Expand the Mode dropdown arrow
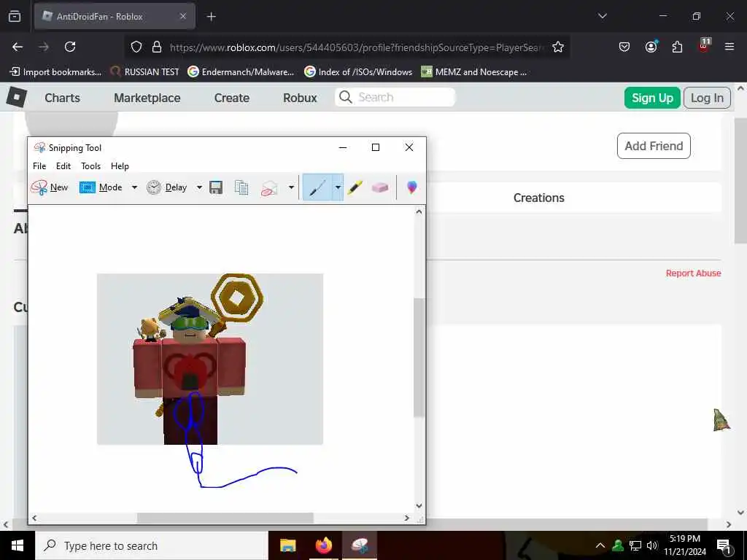 tap(134, 187)
